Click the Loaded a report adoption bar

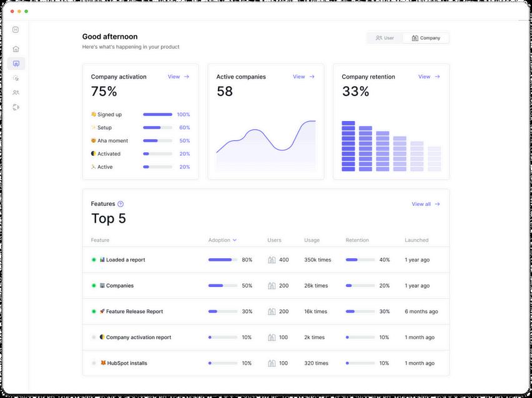pyautogui.click(x=222, y=260)
